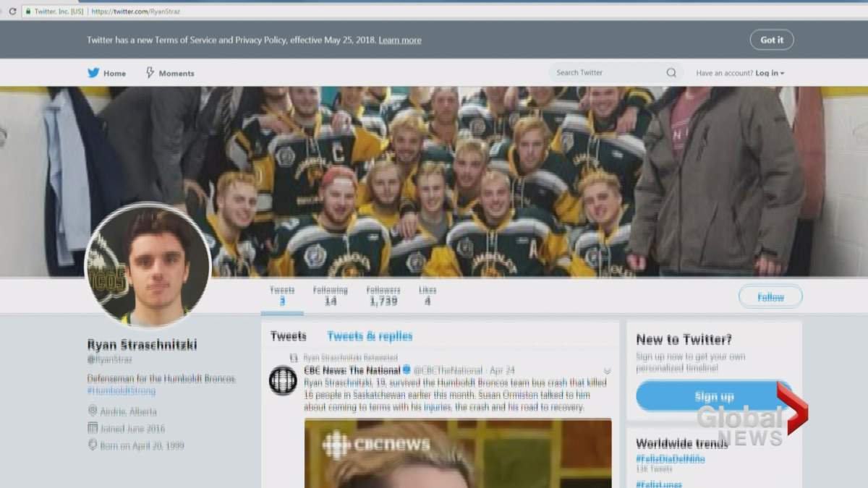View the Following 14 list
Viewport: 868px width, 488px height.
[x=330, y=296]
